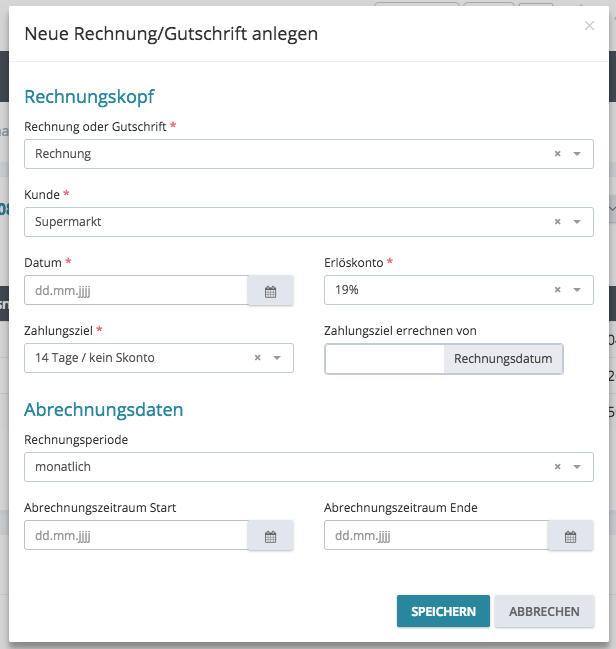
Task: Clear the Erlöskonto 19% selection
Action: pyautogui.click(x=557, y=290)
